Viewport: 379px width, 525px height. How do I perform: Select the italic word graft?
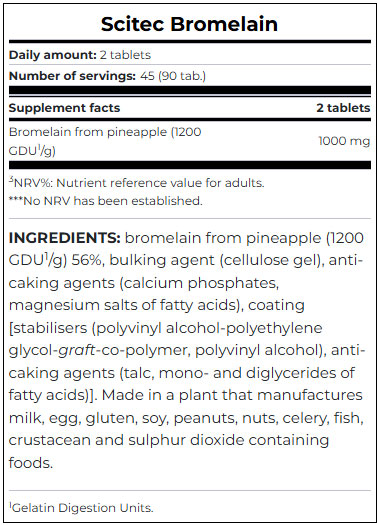pyautogui.click(x=77, y=351)
